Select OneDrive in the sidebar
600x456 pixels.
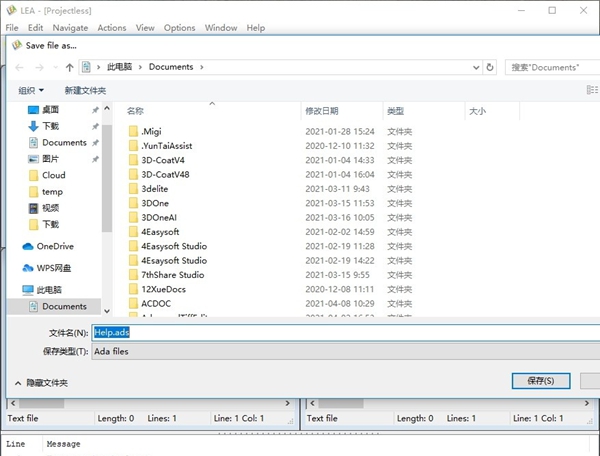(55, 246)
